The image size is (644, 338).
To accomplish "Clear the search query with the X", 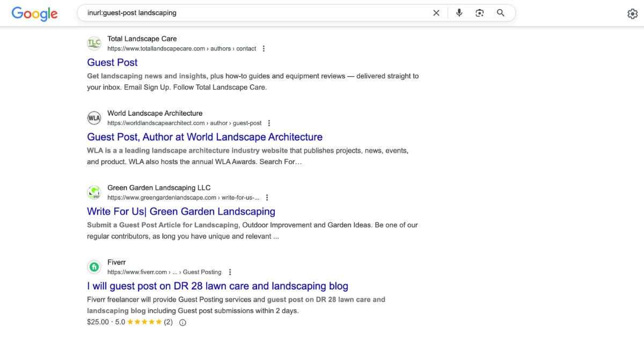I will click(436, 13).
